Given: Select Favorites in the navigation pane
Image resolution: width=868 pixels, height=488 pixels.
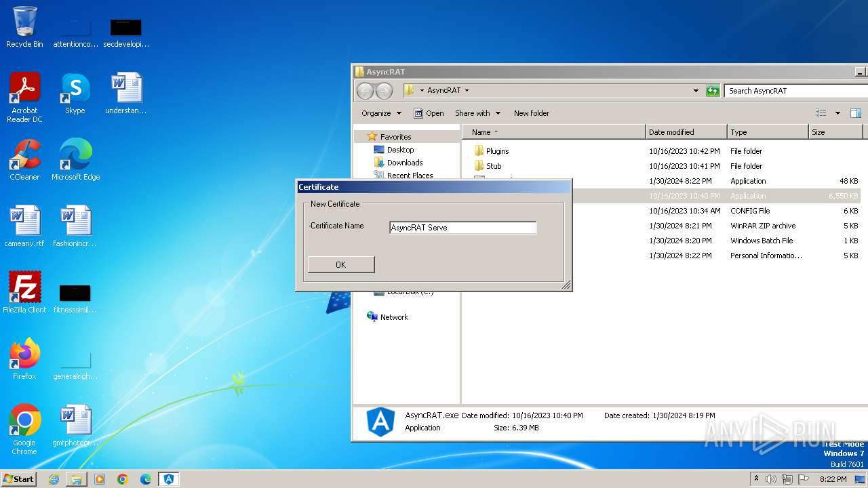Looking at the screenshot, I should pos(395,137).
